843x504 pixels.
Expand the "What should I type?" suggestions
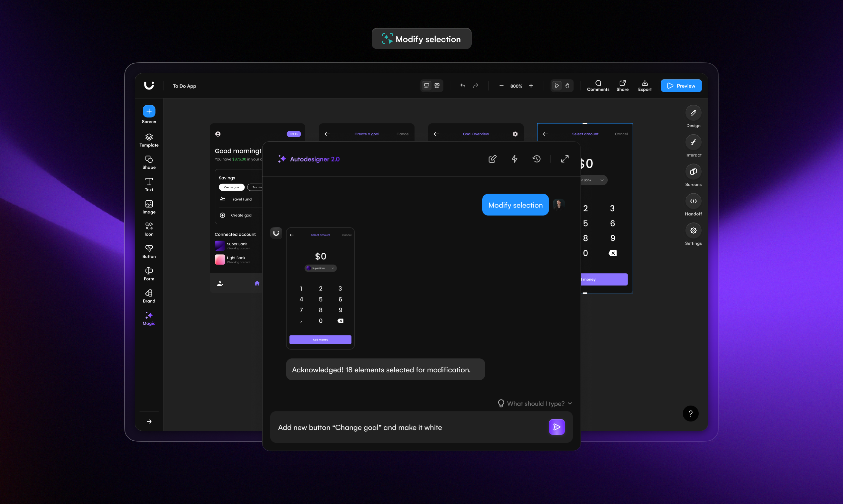point(535,404)
